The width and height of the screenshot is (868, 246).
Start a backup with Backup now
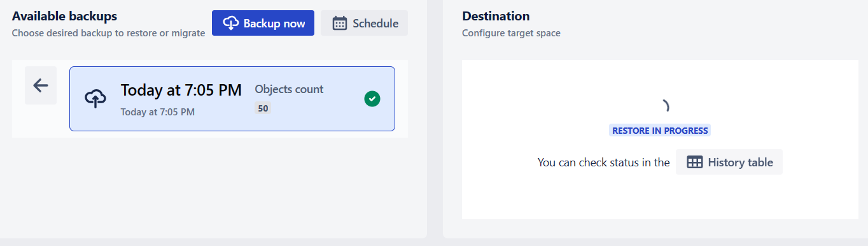click(x=263, y=23)
